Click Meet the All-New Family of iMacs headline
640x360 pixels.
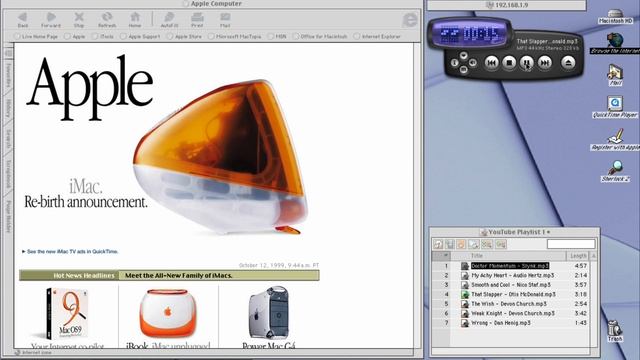178,276
